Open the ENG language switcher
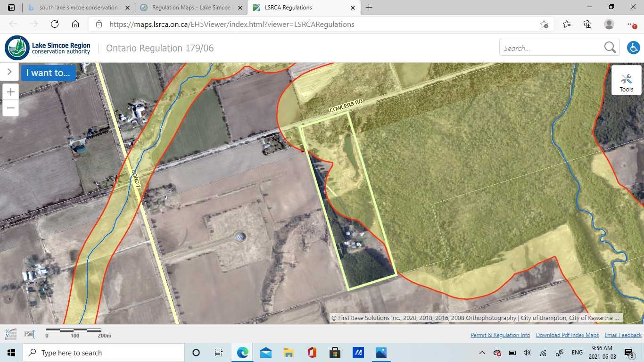The height and width of the screenshot is (362, 644). (x=577, y=353)
